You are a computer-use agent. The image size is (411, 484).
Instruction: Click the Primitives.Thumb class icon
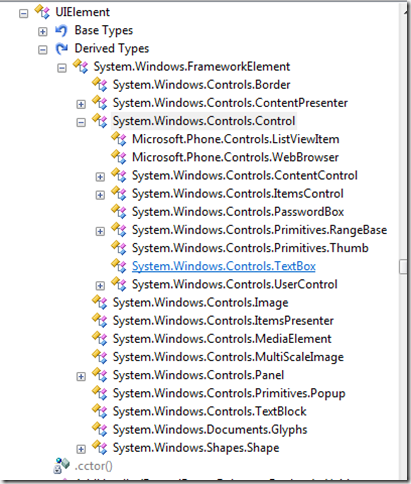click(x=119, y=248)
